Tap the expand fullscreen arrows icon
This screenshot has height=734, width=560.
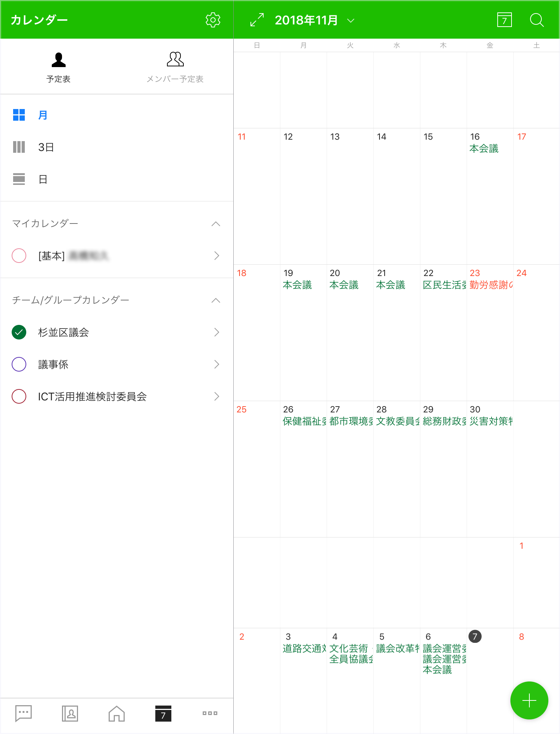coord(257,20)
